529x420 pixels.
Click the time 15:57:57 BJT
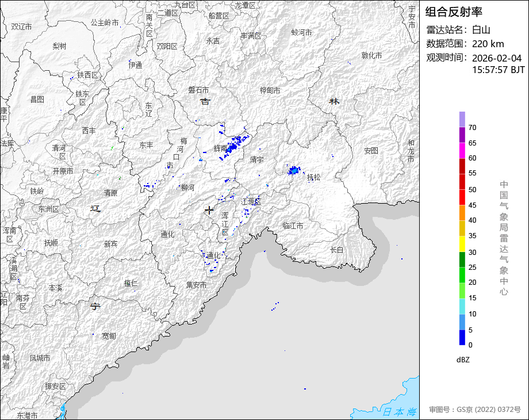click(498, 70)
